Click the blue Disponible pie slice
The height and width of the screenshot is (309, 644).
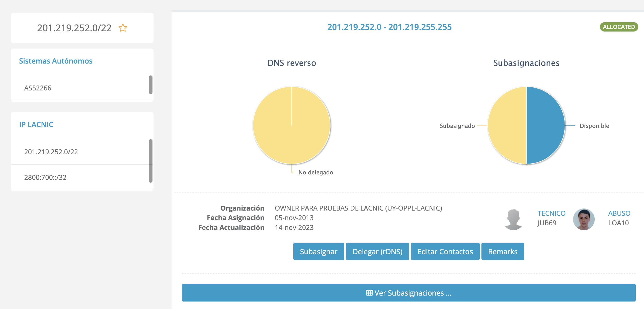[546, 125]
